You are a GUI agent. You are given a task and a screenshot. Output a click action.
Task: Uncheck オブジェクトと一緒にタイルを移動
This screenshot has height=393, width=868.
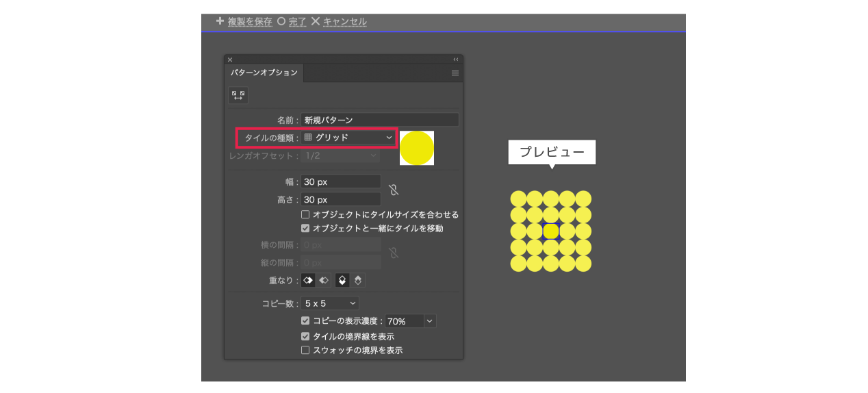click(306, 228)
